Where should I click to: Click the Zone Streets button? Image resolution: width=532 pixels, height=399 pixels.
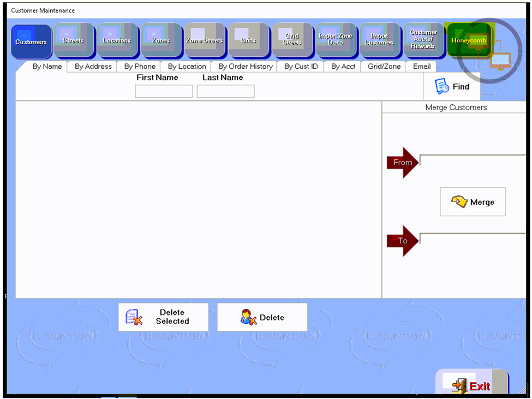(x=205, y=41)
